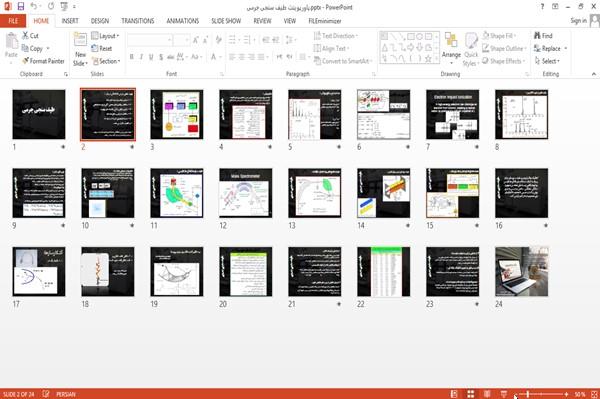Toggle Underline formatting button
The image size is (600, 399).
(151, 57)
